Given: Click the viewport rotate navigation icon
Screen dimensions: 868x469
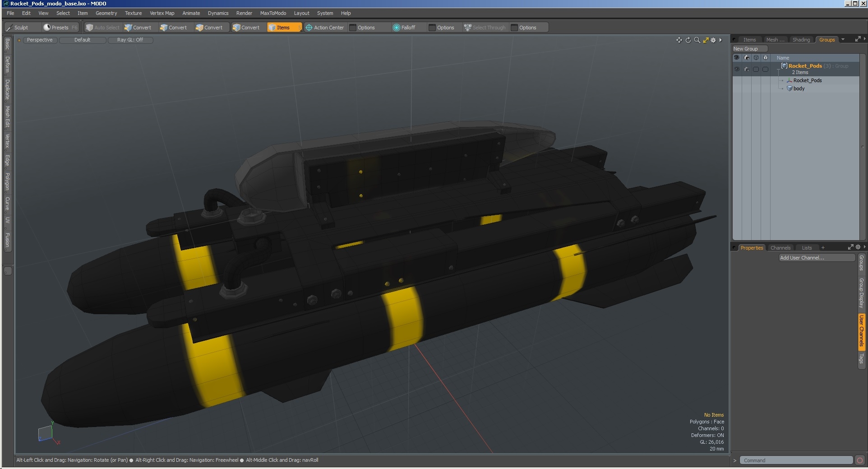Looking at the screenshot, I should (x=688, y=40).
